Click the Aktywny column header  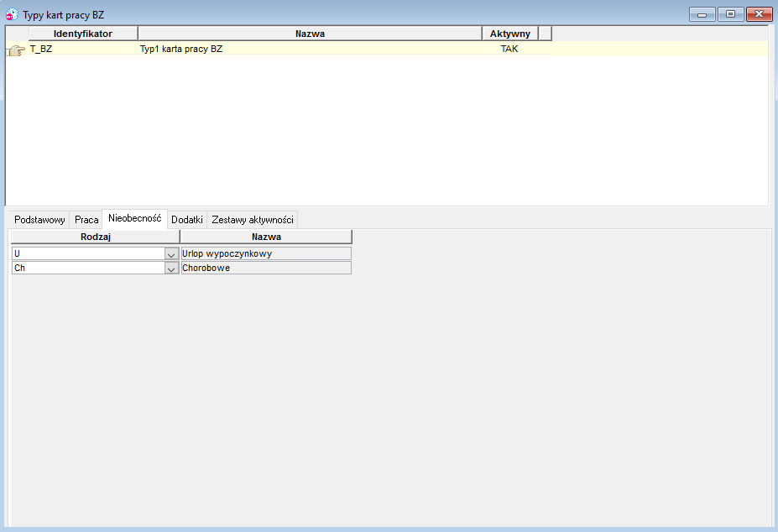510,34
